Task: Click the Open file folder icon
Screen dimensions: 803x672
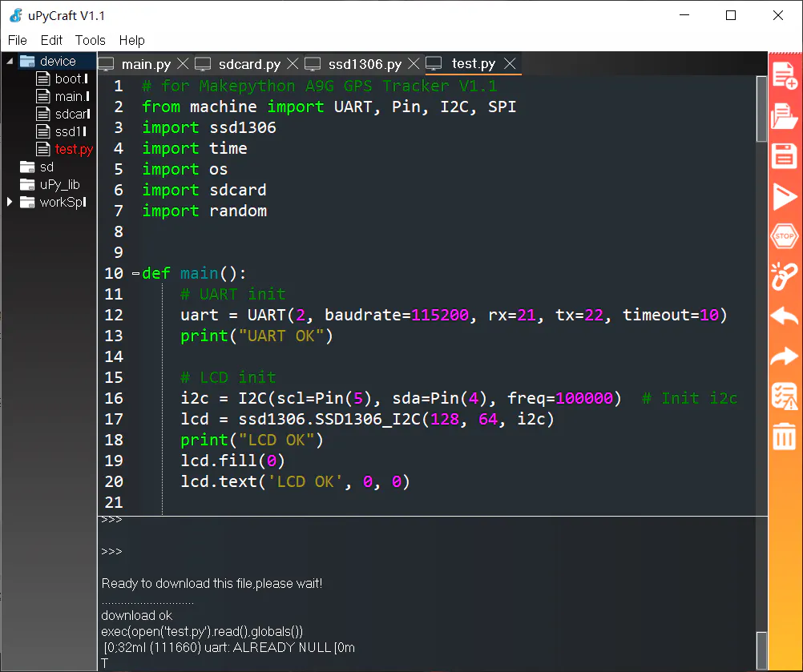Action: 784,118
